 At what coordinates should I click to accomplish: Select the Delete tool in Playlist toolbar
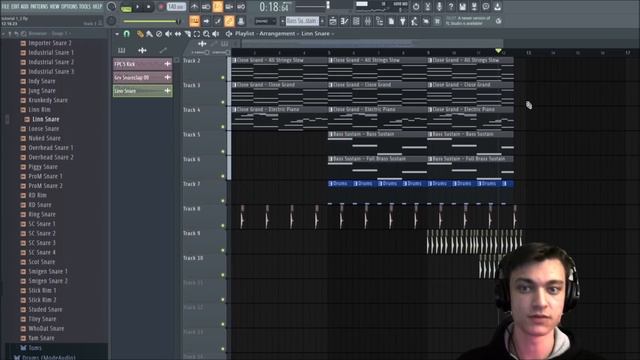159,34
